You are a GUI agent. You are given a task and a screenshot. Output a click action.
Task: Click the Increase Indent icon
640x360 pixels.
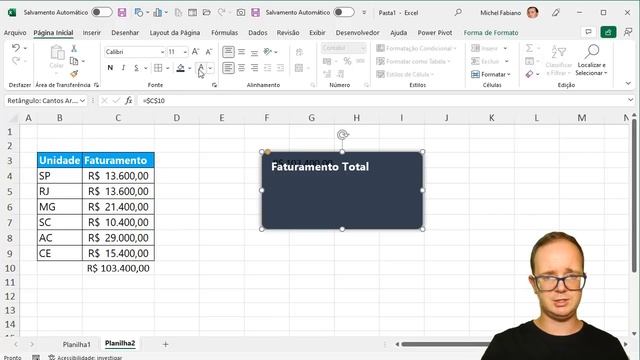click(280, 68)
